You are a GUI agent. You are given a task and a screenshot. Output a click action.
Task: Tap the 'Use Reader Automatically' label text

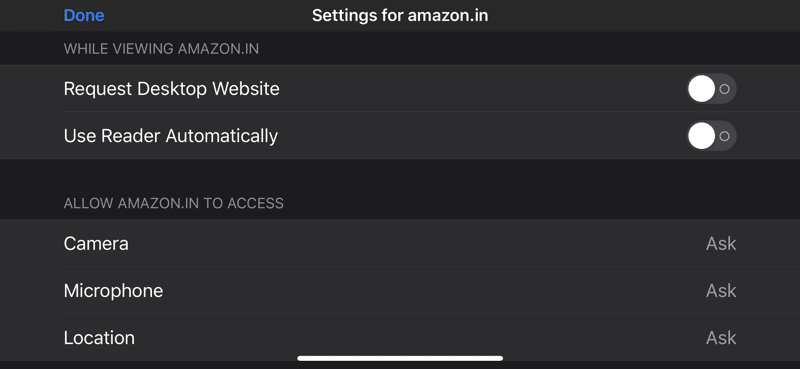coord(170,136)
